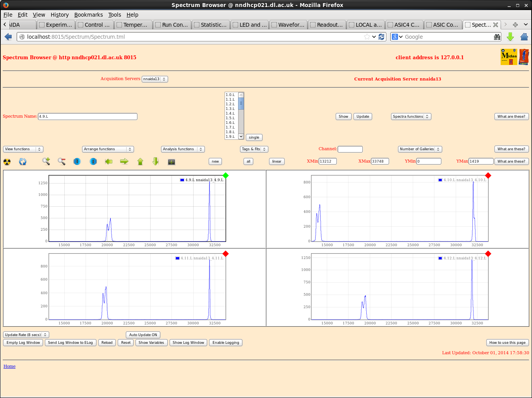Toggle Auto Update ON button
Image resolution: width=532 pixels, height=398 pixels.
tap(143, 335)
